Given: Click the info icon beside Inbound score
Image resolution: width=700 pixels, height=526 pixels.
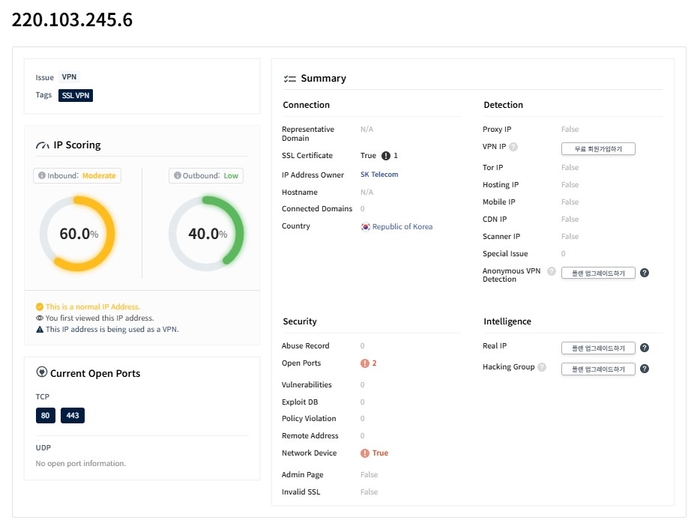Looking at the screenshot, I should pos(42,176).
